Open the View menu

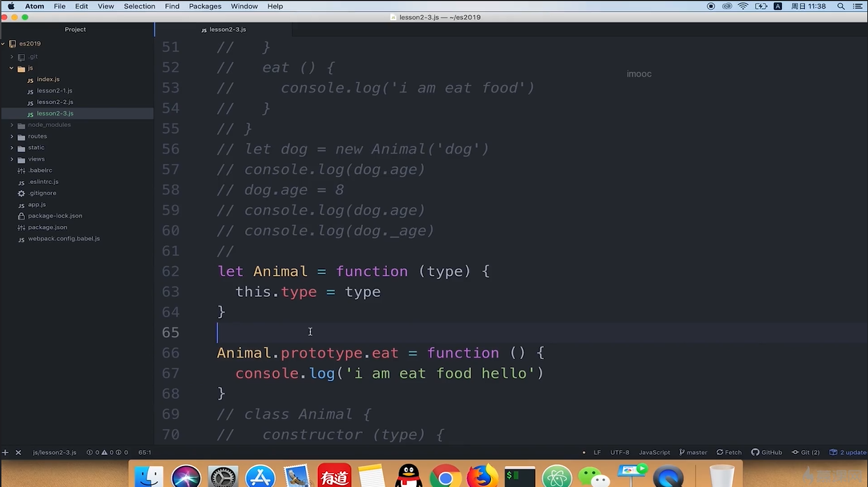point(105,6)
